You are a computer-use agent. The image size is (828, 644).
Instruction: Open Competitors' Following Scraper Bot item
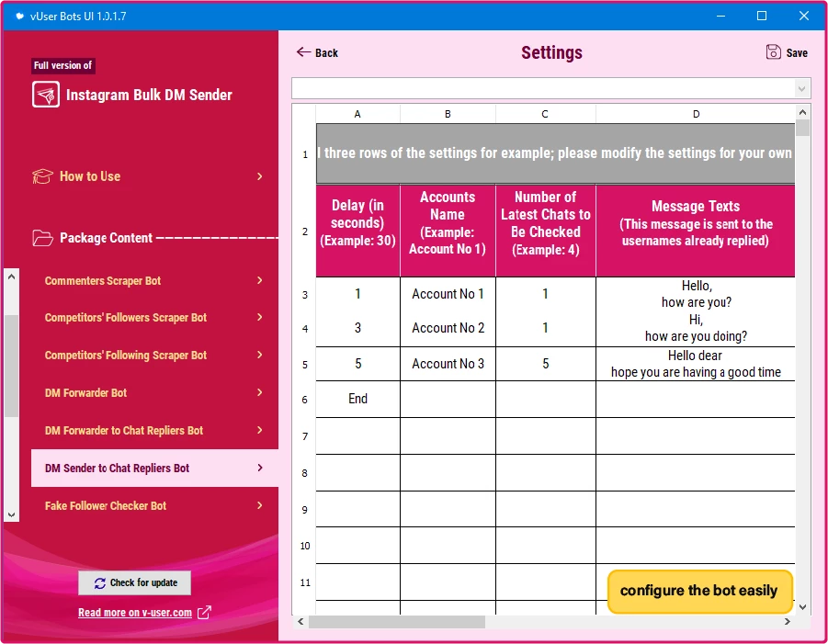point(154,355)
